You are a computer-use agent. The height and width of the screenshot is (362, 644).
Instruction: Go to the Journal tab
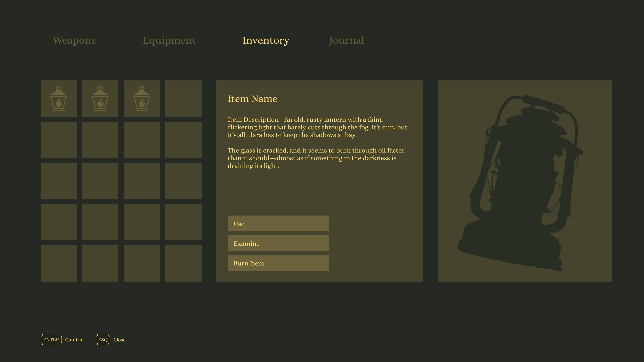pyautogui.click(x=346, y=40)
